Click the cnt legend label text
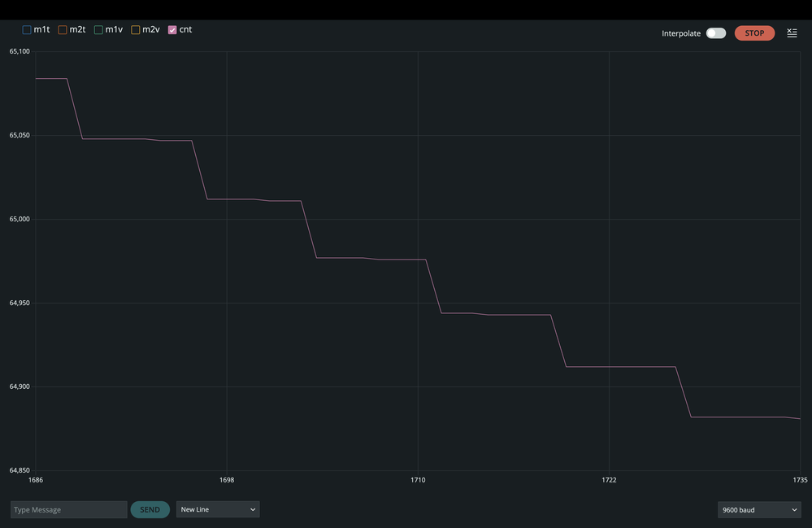 click(185, 29)
